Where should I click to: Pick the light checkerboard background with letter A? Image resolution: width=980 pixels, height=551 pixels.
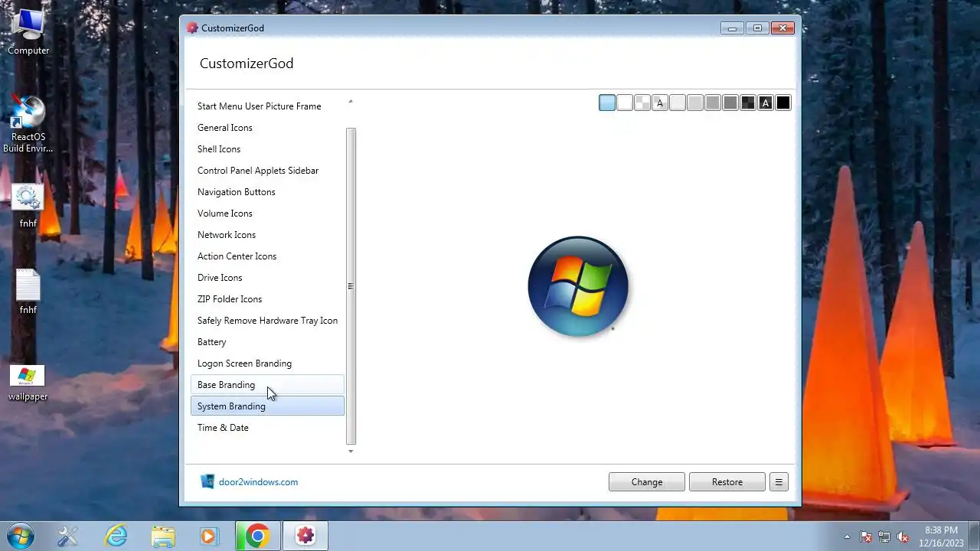tap(660, 103)
